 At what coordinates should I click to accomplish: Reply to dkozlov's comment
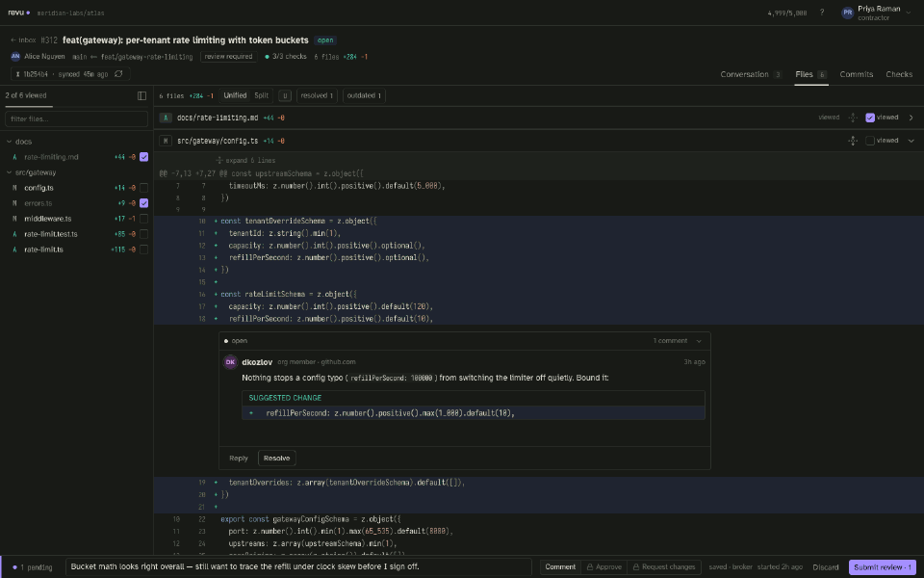coord(238,459)
